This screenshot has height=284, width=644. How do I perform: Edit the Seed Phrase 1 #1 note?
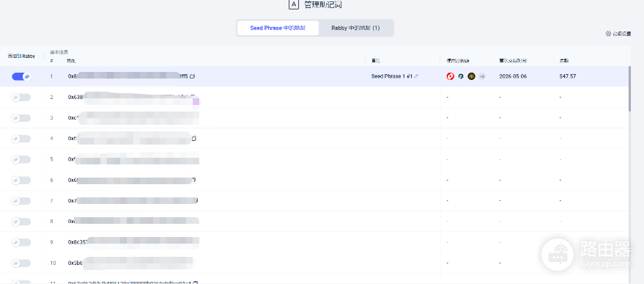tap(416, 76)
